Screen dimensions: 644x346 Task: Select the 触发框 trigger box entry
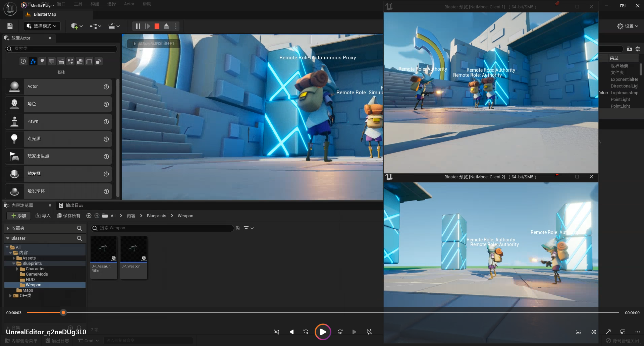coord(58,174)
